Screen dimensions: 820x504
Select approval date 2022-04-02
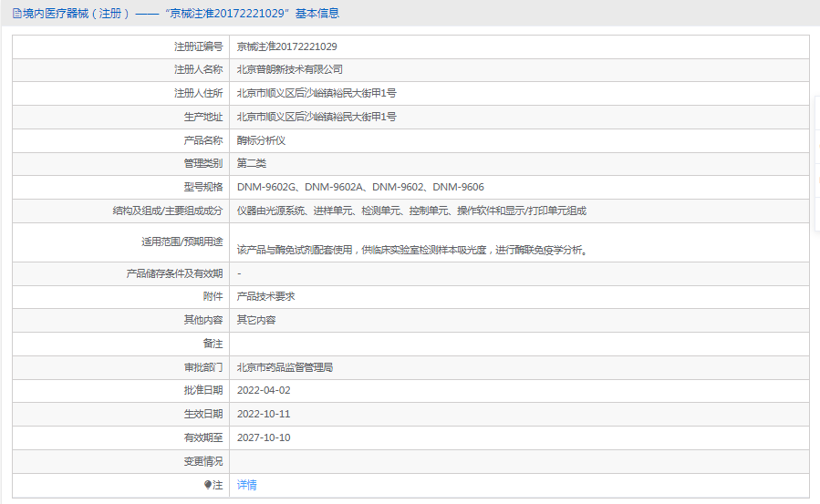pyautogui.click(x=264, y=390)
